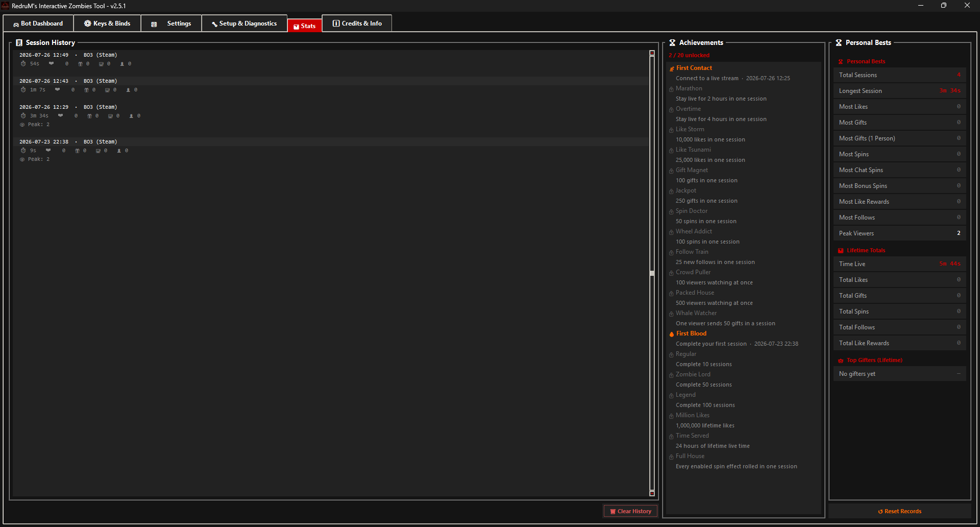Click the Time Live row
This screenshot has width=980, height=527.
coord(899,264)
